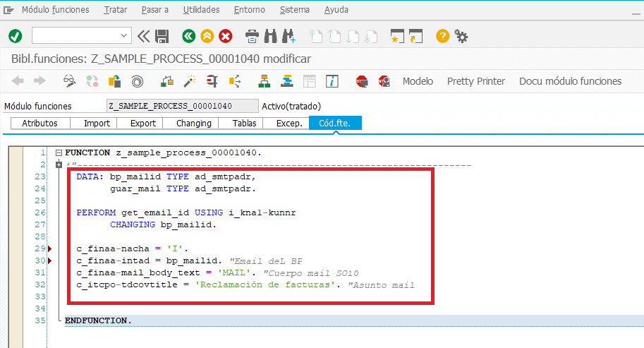Click the red Cancel icon
Viewport: 644px width, 348px height.
click(226, 36)
